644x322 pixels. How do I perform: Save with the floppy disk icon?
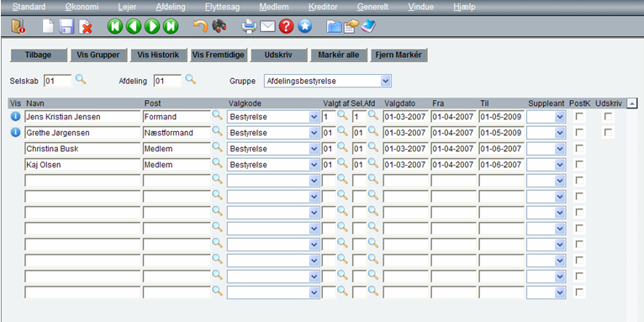(66, 27)
